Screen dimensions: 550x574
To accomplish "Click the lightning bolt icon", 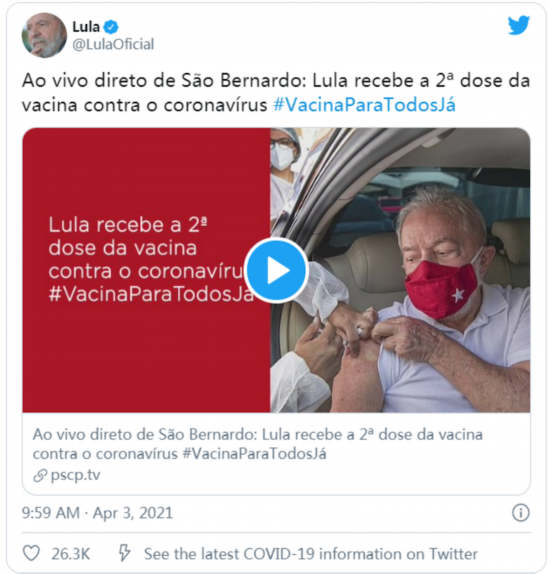I will click(x=124, y=553).
